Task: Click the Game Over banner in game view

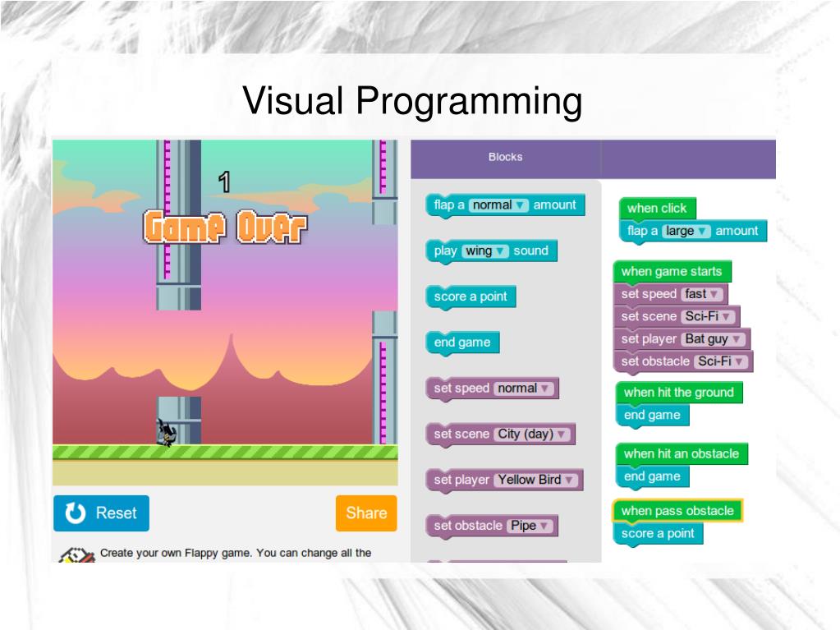Action: coord(225,228)
